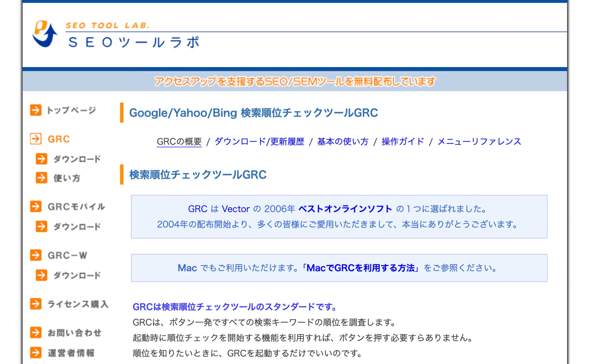
Task: Click the SEO Tool Lab logo icon
Action: click(45, 34)
